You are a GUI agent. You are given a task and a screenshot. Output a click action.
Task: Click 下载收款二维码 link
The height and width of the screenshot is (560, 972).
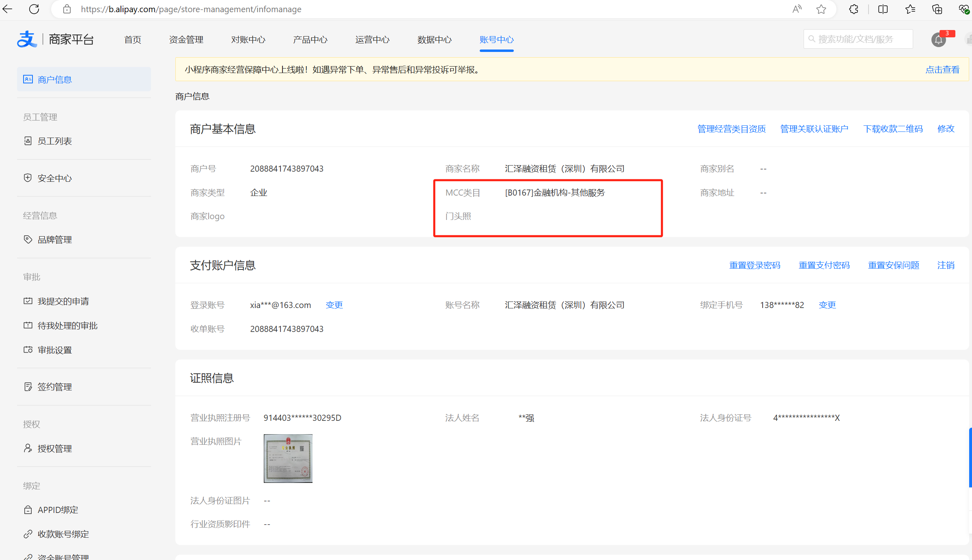tap(893, 129)
